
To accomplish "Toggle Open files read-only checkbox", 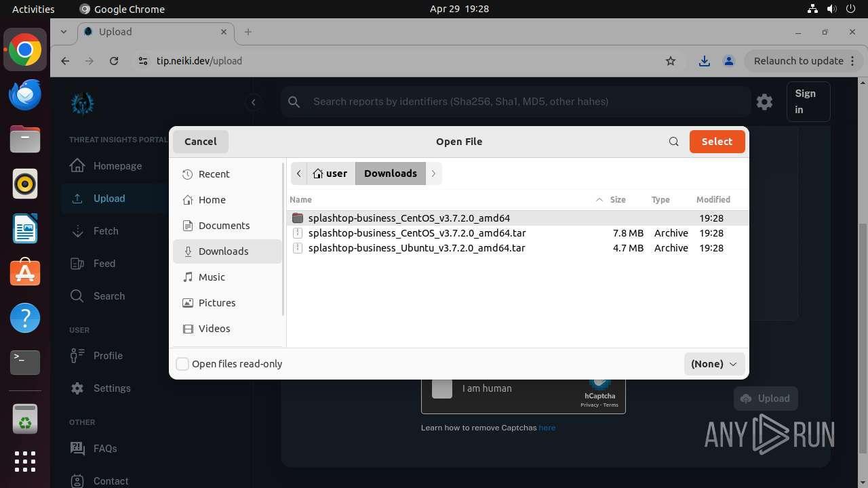I will [x=182, y=364].
